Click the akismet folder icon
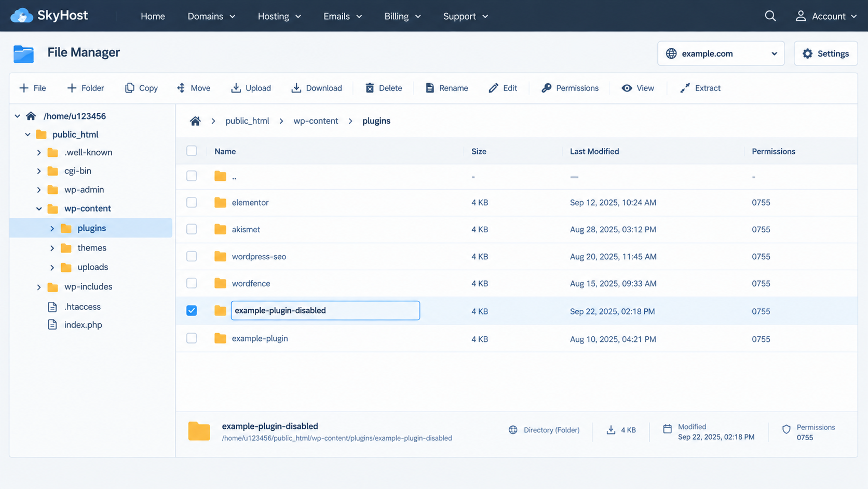This screenshot has width=868, height=489. click(x=220, y=229)
